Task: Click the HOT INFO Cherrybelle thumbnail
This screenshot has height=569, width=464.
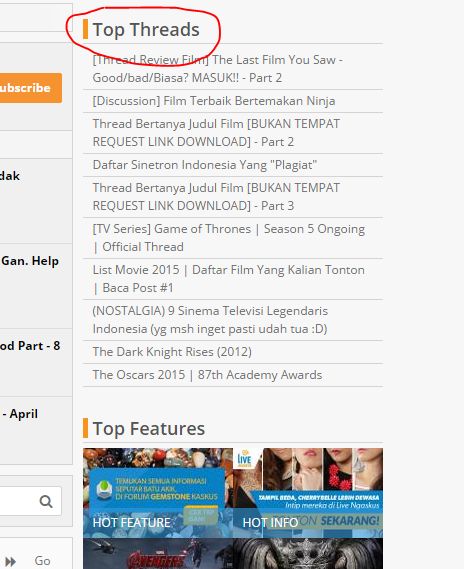Action: [308, 493]
